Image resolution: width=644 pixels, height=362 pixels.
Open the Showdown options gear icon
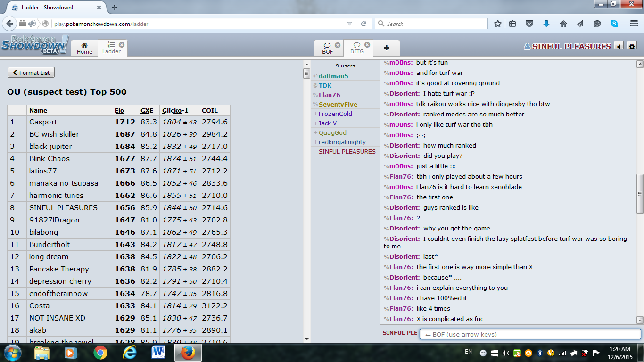[x=632, y=46]
